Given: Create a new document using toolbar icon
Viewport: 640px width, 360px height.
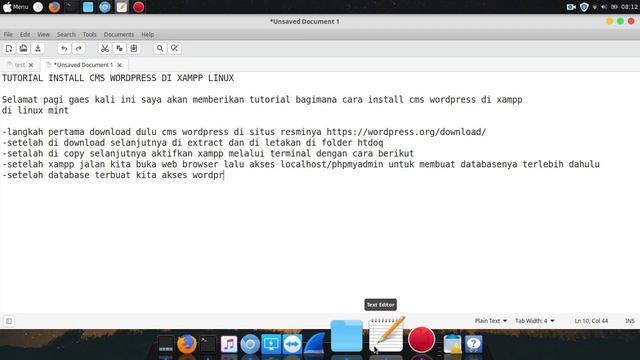Looking at the screenshot, I should click(x=9, y=49).
